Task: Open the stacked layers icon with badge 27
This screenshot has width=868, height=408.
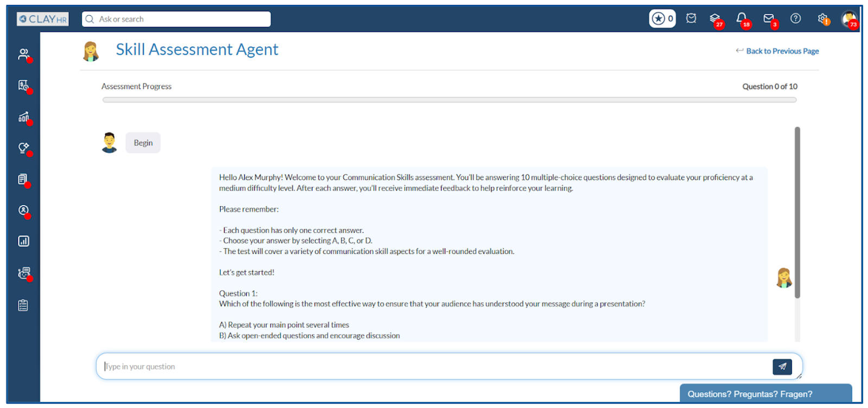Action: point(716,20)
